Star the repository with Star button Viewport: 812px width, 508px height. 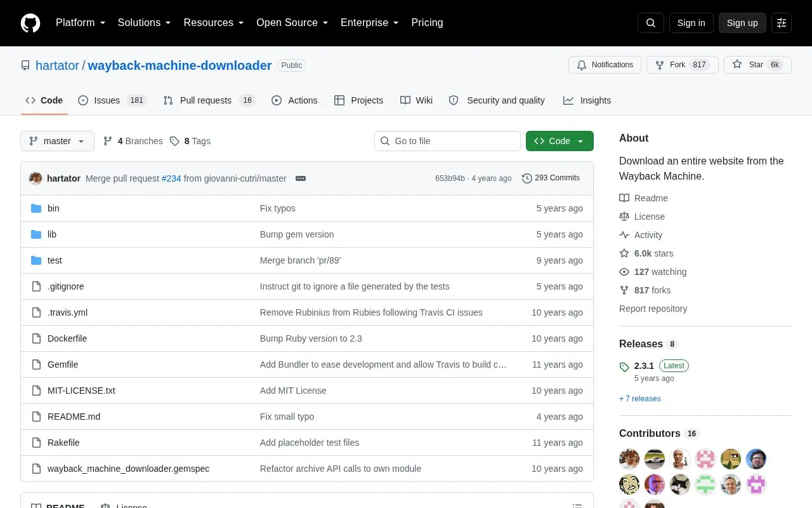(x=757, y=65)
